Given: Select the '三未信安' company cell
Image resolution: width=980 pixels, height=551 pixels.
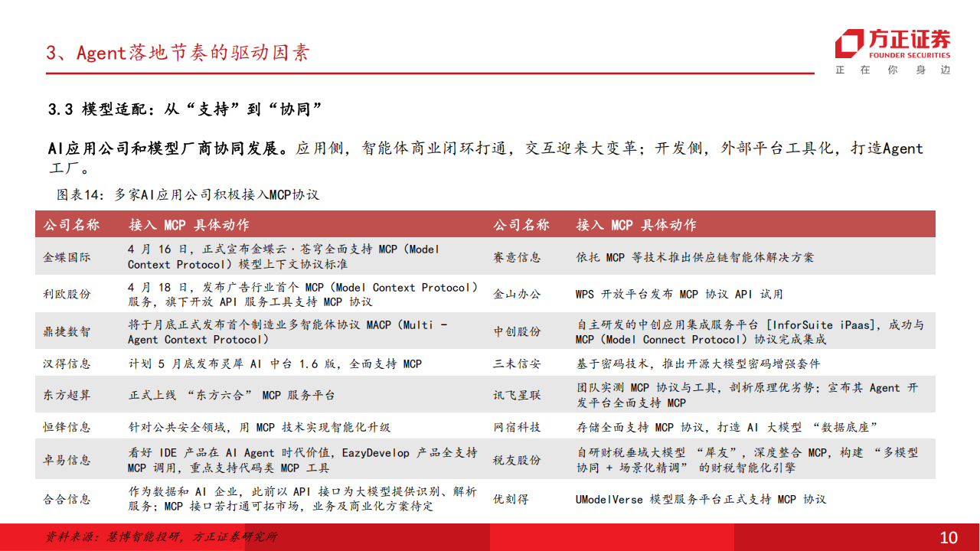Looking at the screenshot, I should pyautogui.click(x=517, y=364).
